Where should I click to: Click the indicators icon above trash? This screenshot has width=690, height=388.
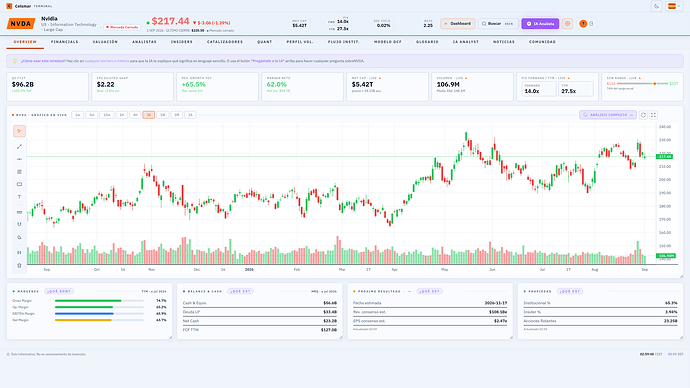pos(19,253)
